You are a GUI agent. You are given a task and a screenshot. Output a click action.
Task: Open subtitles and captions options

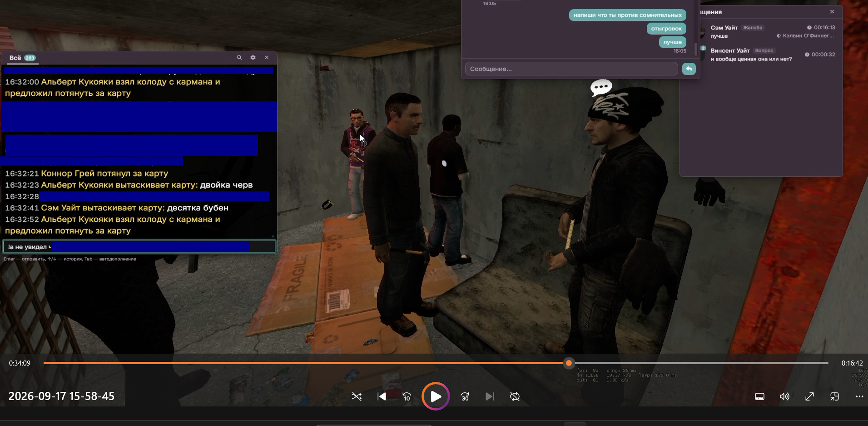pos(759,396)
